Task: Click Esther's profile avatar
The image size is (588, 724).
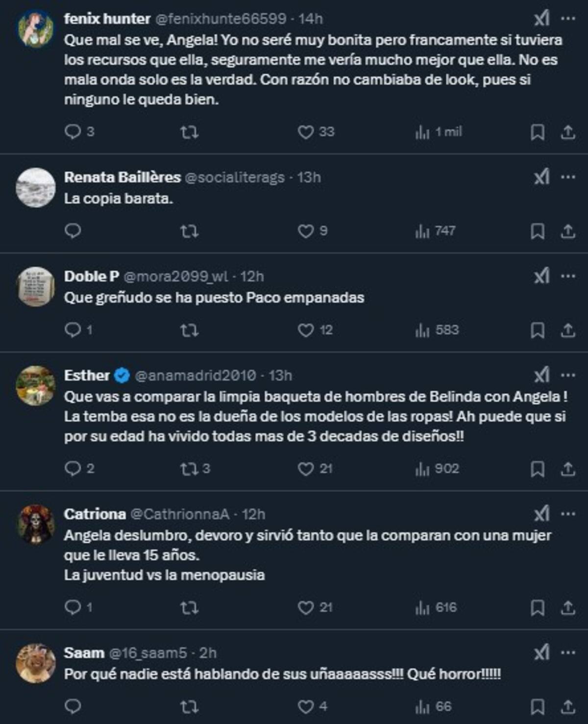Action: (x=36, y=385)
